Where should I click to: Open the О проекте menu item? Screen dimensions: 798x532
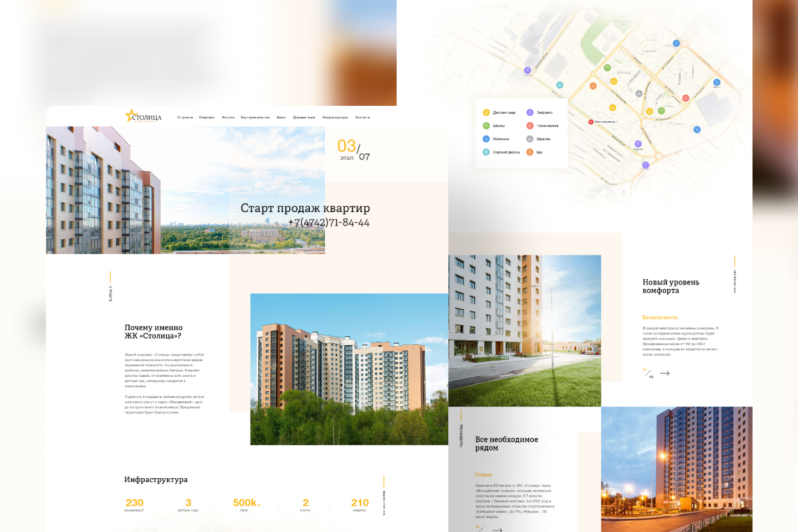click(185, 117)
